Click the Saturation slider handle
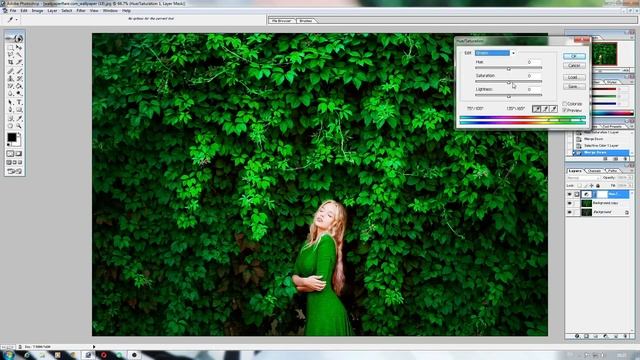This screenshot has width=640, height=360. pos(509,82)
